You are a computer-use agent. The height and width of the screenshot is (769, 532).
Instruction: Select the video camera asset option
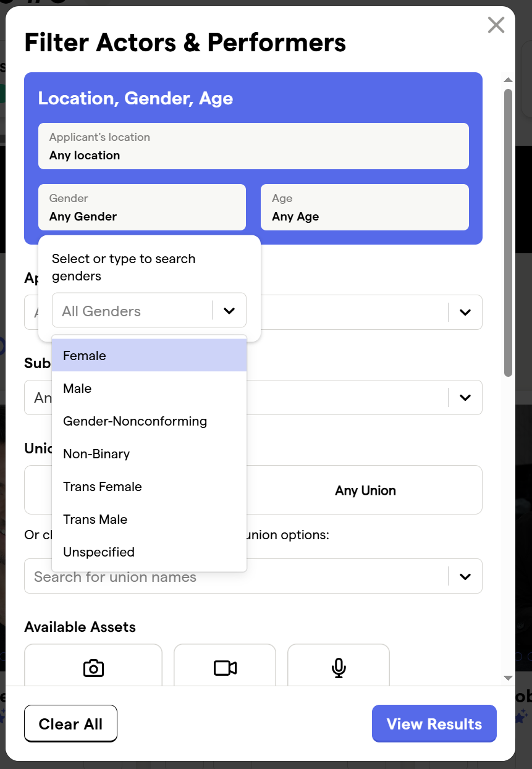225,665
